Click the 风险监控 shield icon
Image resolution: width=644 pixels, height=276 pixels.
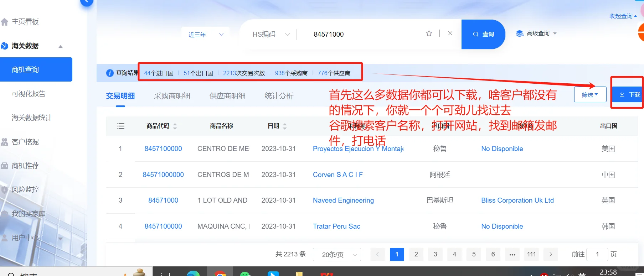click(x=4, y=190)
